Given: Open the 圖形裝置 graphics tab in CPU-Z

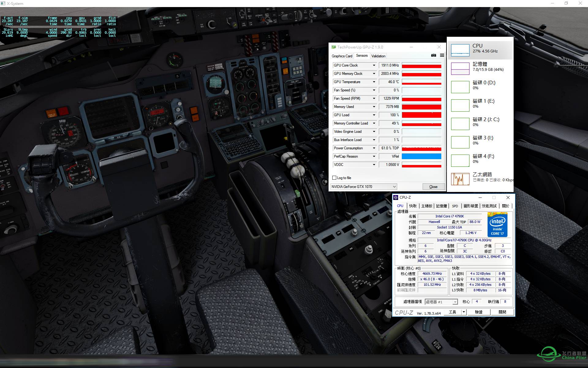Looking at the screenshot, I should point(471,206).
